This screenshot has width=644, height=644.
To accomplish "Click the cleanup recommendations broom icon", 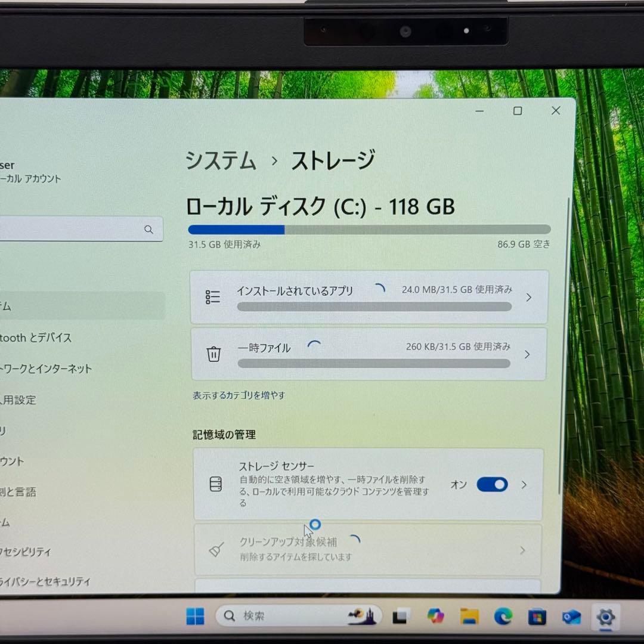I will click(x=215, y=549).
